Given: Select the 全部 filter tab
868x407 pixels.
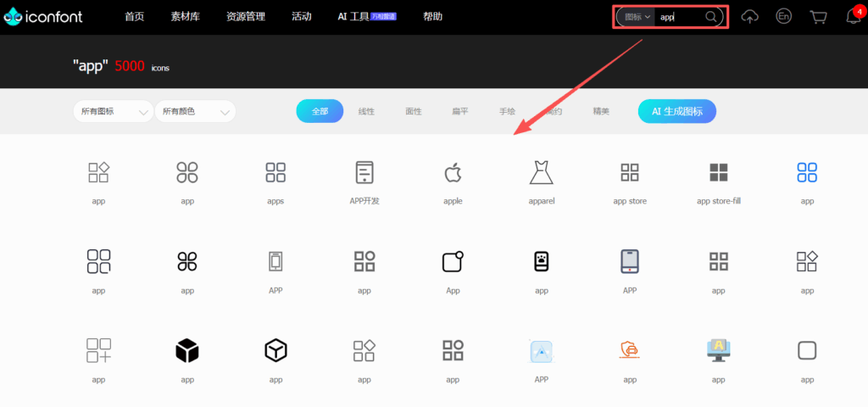Looking at the screenshot, I should point(320,111).
